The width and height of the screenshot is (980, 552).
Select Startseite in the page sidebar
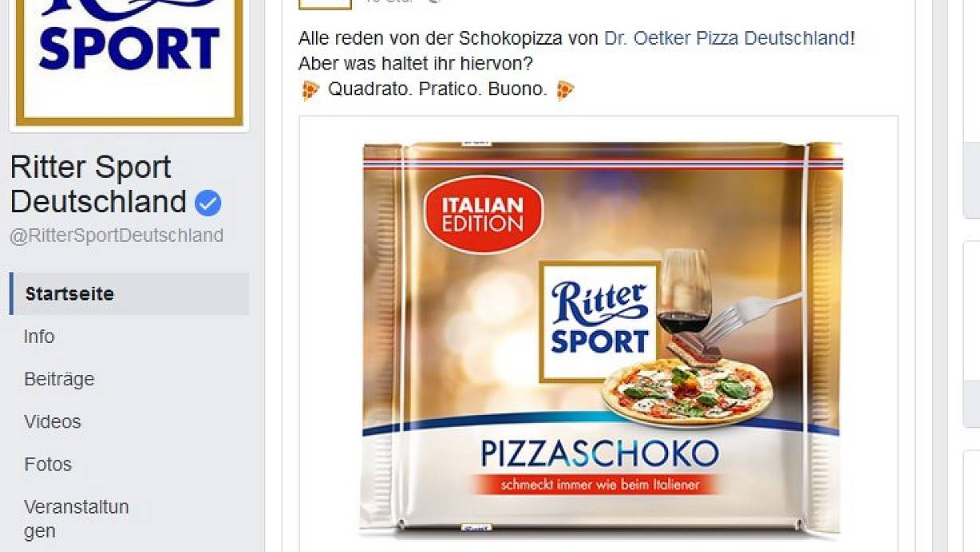pyautogui.click(x=129, y=294)
